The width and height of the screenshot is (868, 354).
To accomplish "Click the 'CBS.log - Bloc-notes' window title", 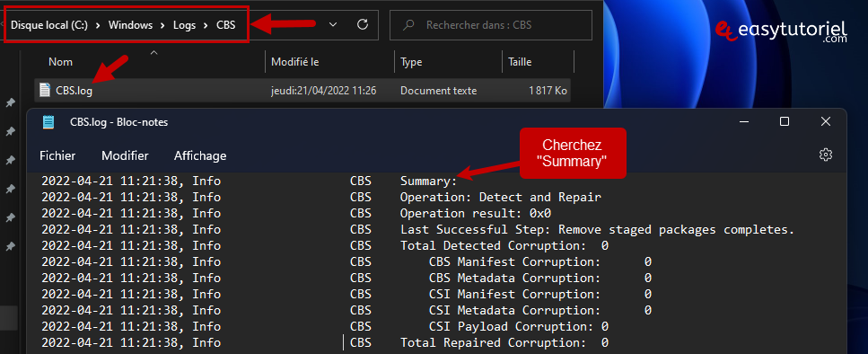I will tap(119, 122).
